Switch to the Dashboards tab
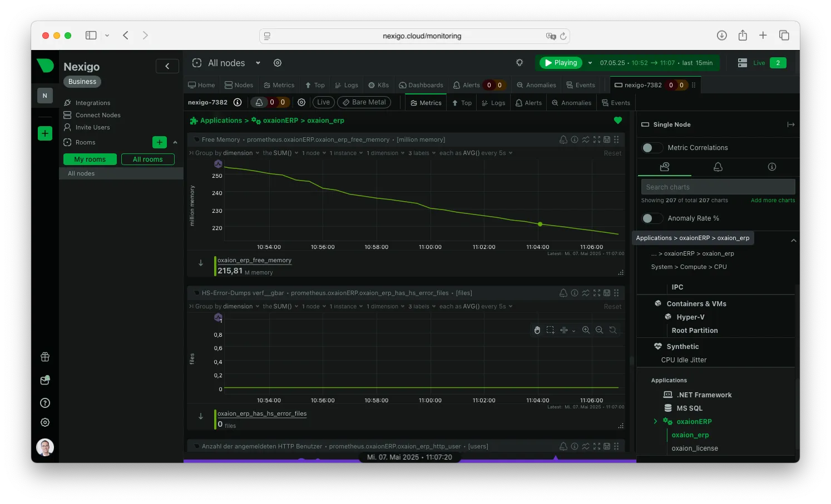 421,85
